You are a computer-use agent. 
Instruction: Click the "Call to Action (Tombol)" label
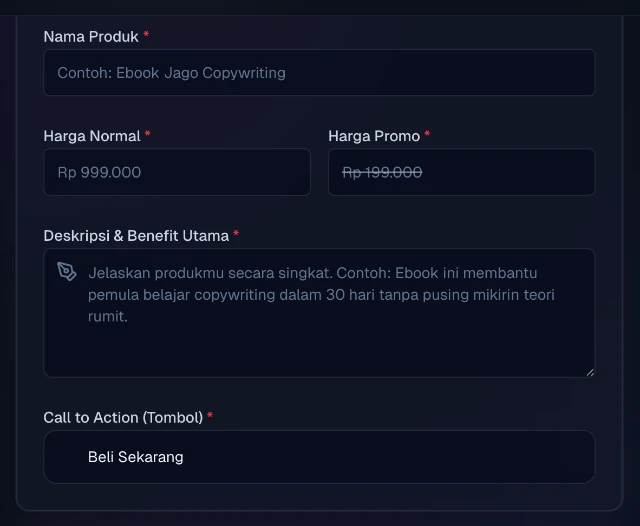click(x=123, y=417)
